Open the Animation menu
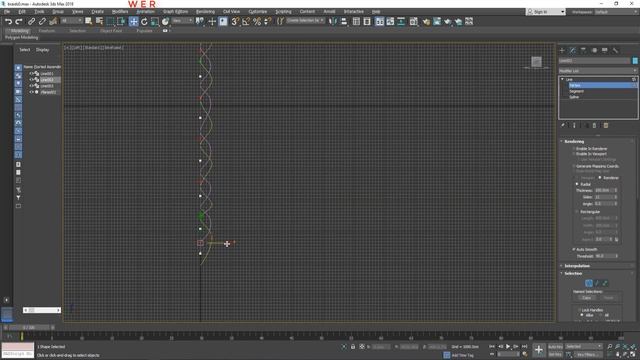 click(145, 12)
